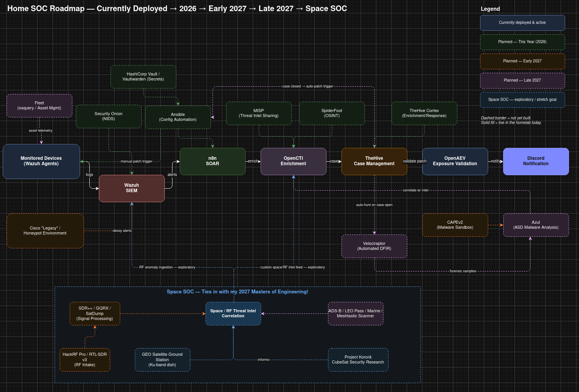This screenshot has width=579, height=392.
Task: Select the "Legend" heading text
Action: click(490, 9)
